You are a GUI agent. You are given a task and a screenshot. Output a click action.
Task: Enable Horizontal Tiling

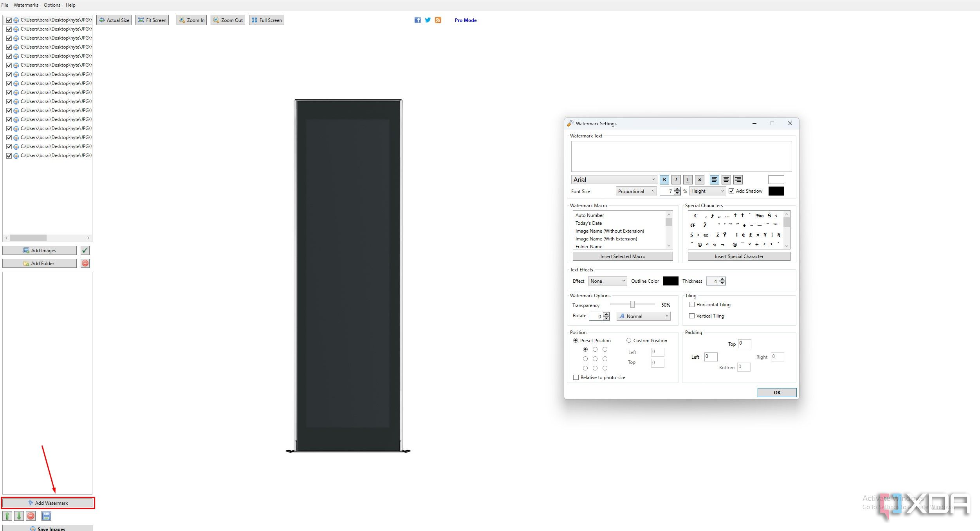[692, 304]
